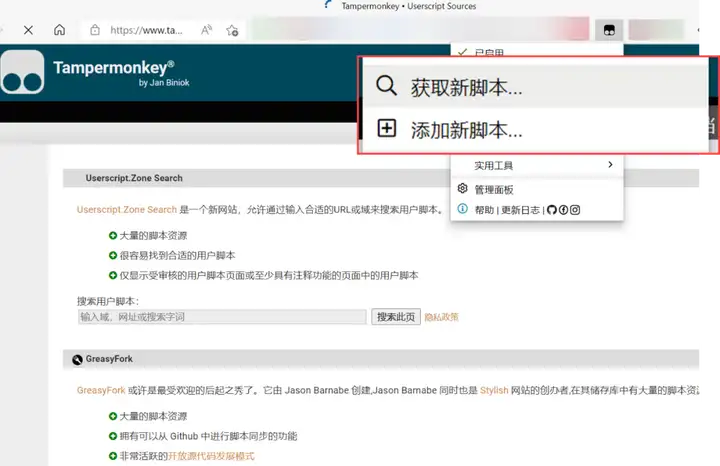Open Tampermonkey Instagram icon
720x466 pixels.
click(x=575, y=210)
